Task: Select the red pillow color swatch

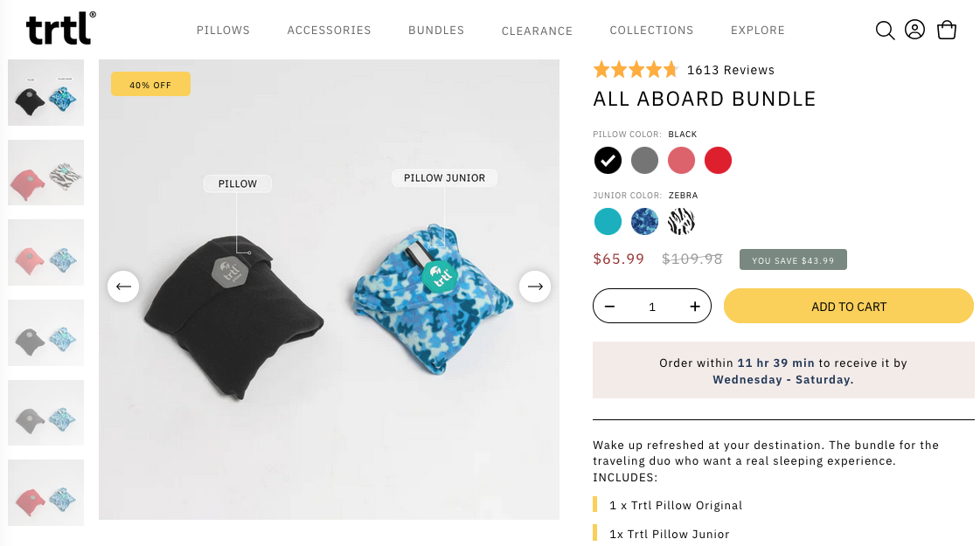Action: [718, 161]
